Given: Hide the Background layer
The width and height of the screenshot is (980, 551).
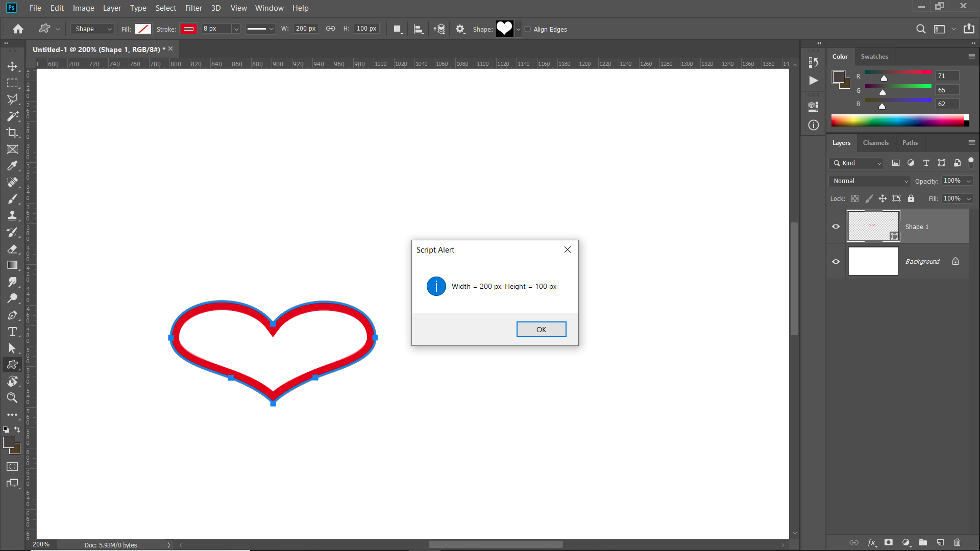Looking at the screenshot, I should (836, 262).
